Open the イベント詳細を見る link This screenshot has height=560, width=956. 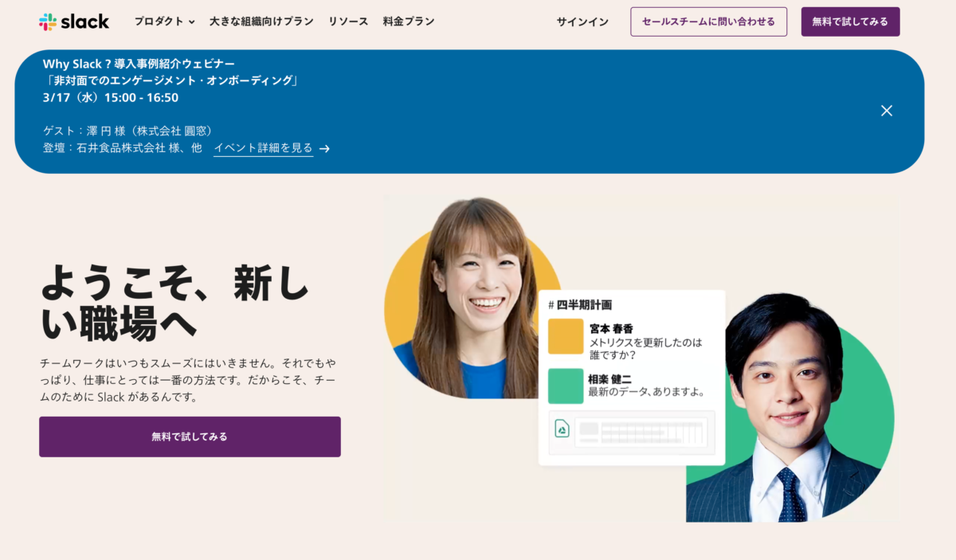click(263, 148)
